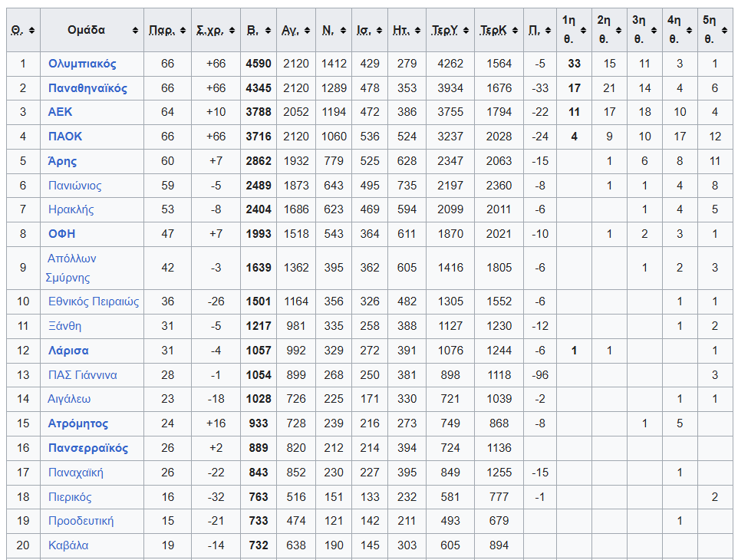Sort by the Θ. rank column arrows
Viewport: 738px width, 560px height.
[31, 31]
